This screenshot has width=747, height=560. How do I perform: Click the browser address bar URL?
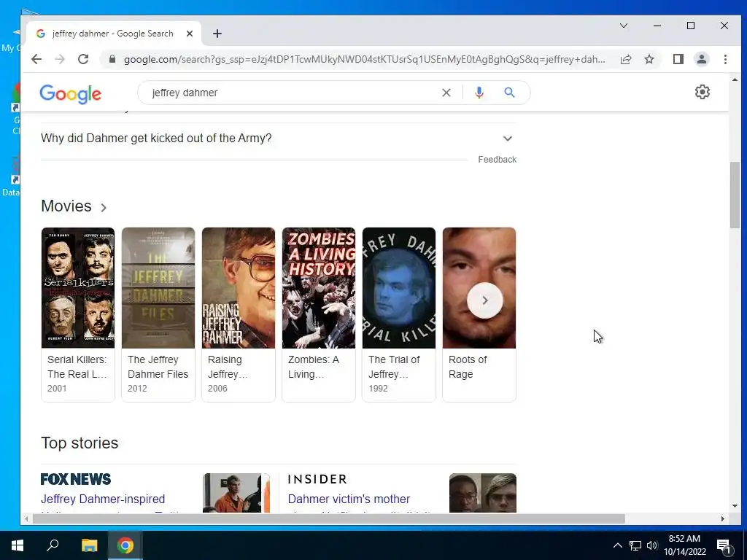click(x=365, y=60)
